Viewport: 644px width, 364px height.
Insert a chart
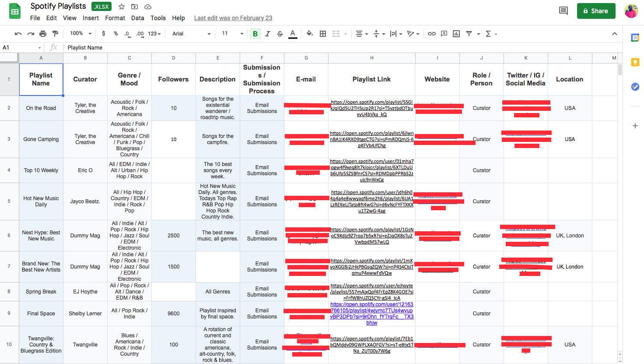[455, 33]
